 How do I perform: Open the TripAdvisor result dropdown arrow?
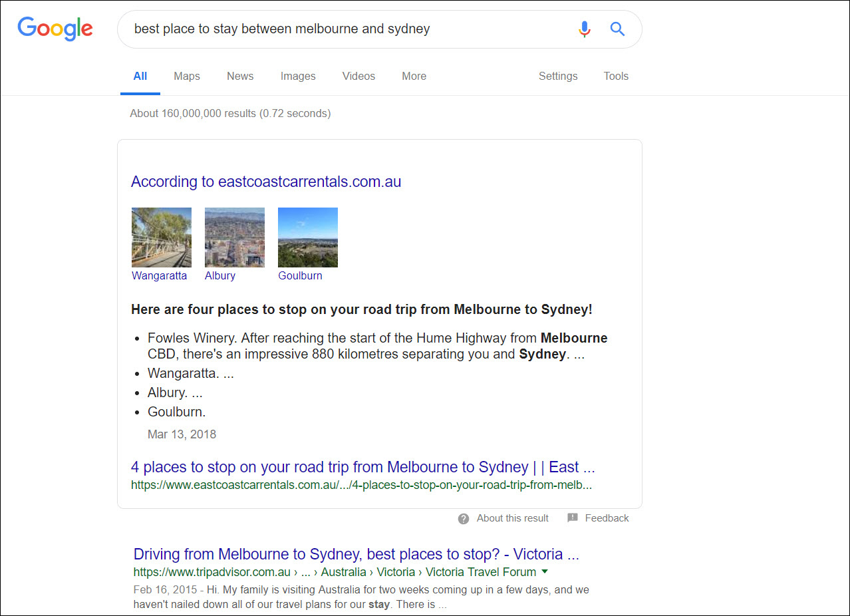pyautogui.click(x=545, y=571)
